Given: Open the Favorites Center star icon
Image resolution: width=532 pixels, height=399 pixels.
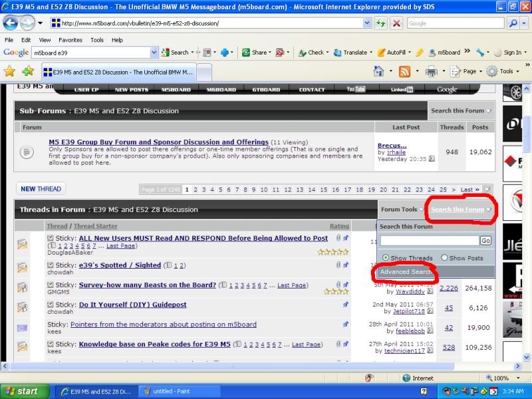Looking at the screenshot, I should [9, 71].
